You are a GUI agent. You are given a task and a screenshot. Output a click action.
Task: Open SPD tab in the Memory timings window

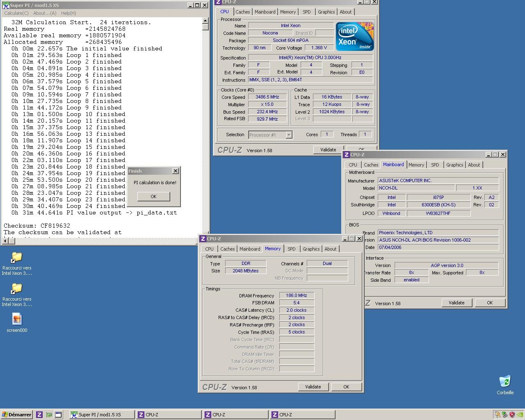292,249
